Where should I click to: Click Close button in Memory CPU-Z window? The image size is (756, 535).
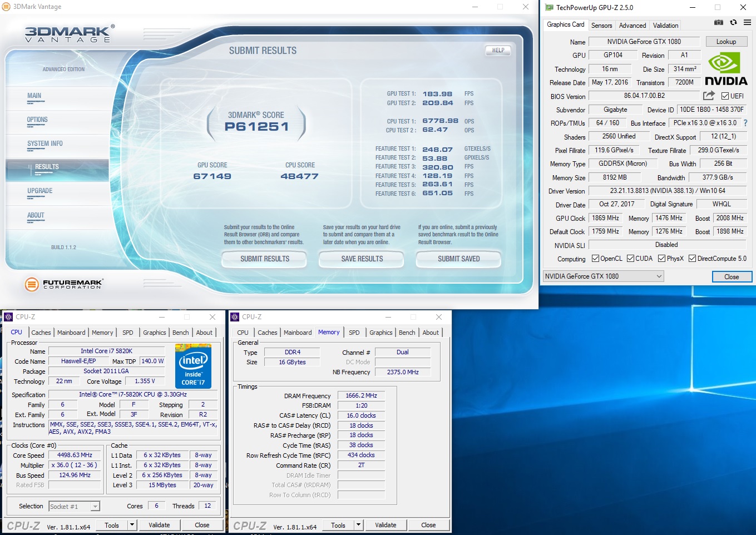click(x=428, y=525)
